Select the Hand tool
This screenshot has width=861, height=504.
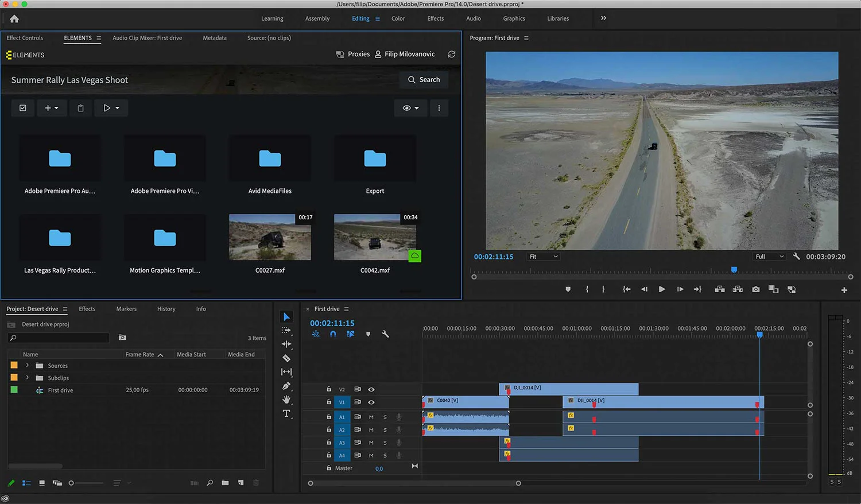coord(286,400)
